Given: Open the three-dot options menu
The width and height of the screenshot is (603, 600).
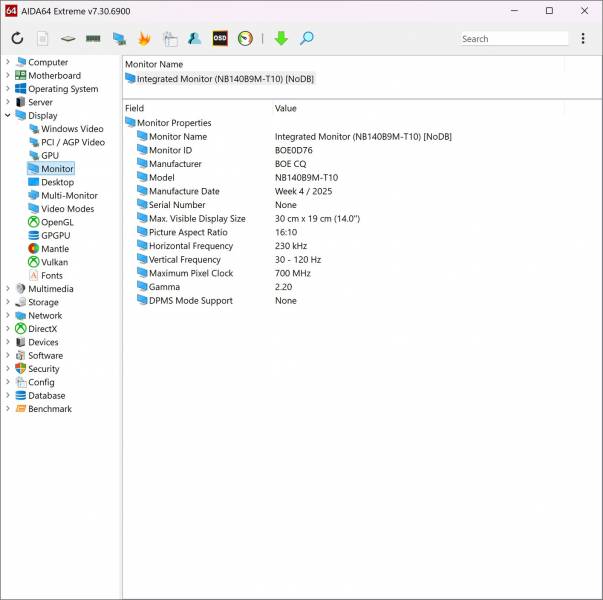Looking at the screenshot, I should click(583, 38).
